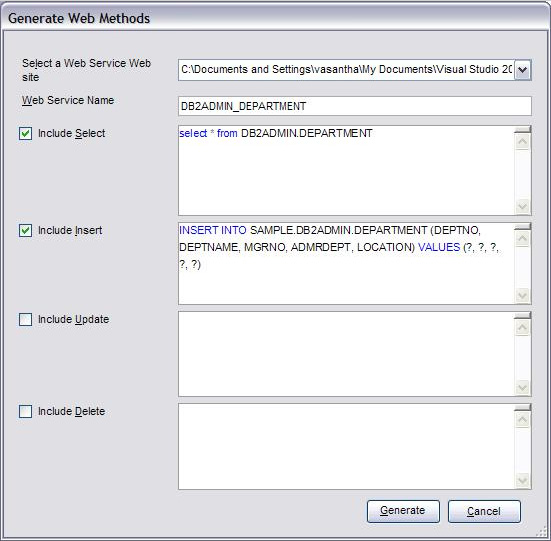Click inside the empty Delete SQL box
The image size is (551, 541).
346,446
